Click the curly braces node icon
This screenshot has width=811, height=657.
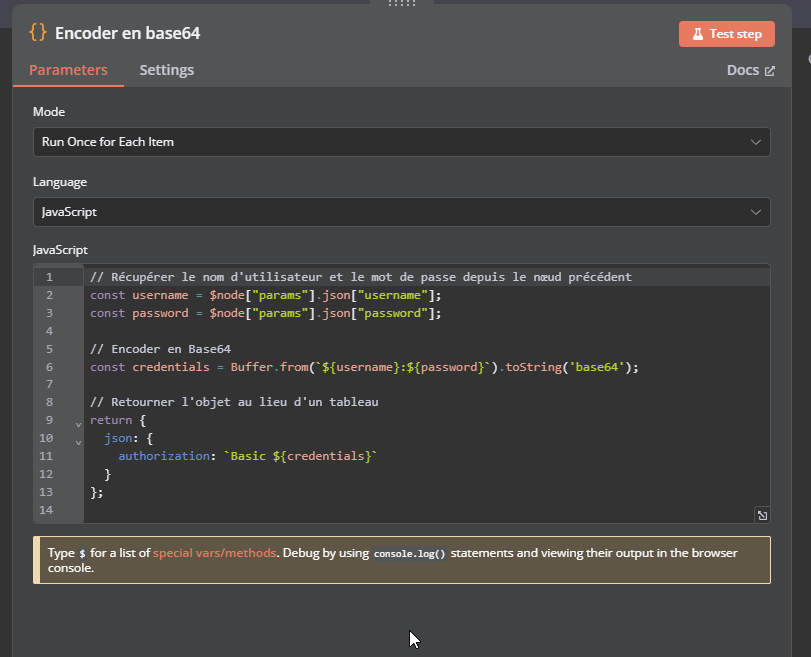tap(37, 33)
